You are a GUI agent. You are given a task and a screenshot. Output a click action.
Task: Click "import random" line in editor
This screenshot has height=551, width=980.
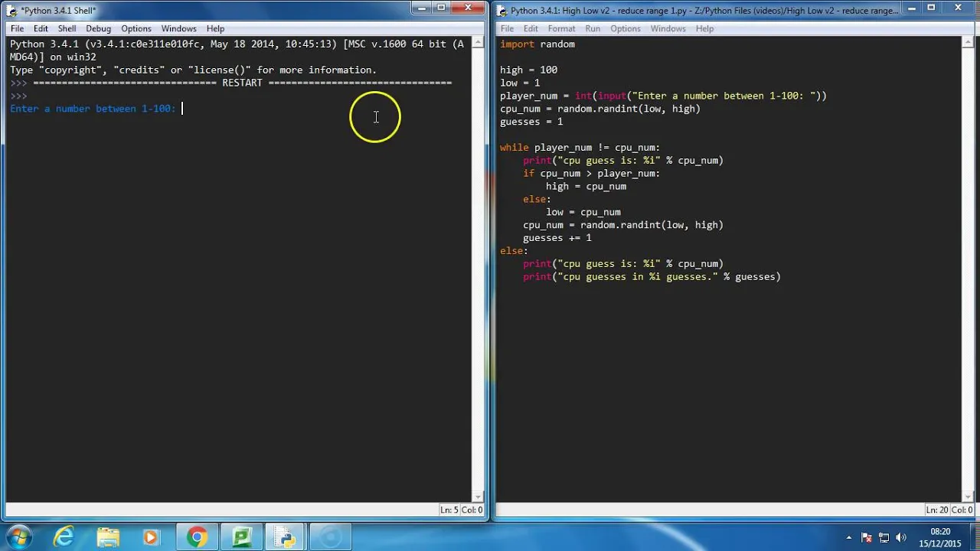coord(537,44)
